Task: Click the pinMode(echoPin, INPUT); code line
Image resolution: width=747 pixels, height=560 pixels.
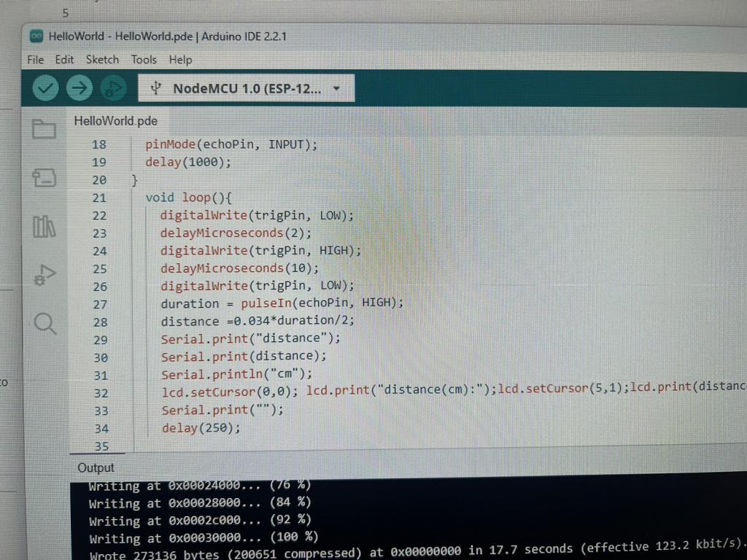Action: 231,144
